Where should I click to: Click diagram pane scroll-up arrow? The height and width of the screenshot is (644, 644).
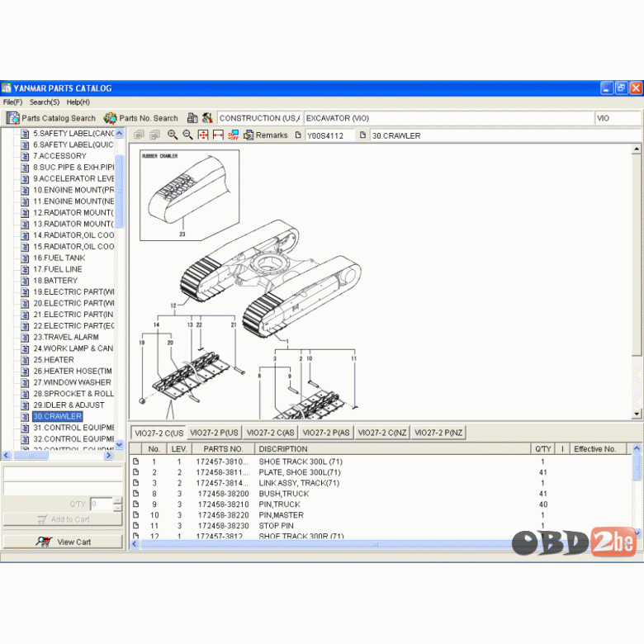click(637, 149)
